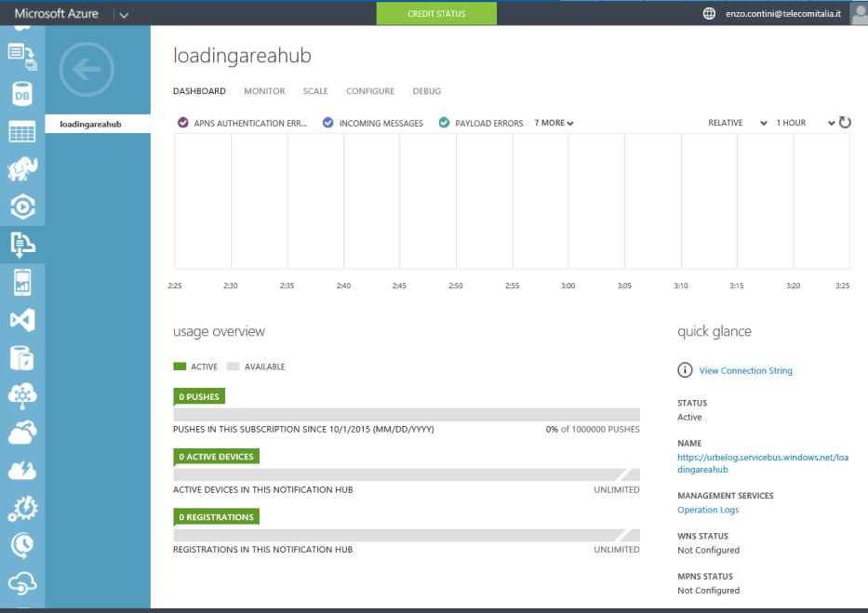Image resolution: width=868 pixels, height=613 pixels.
Task: Open the Monitor tab
Action: pos(264,90)
